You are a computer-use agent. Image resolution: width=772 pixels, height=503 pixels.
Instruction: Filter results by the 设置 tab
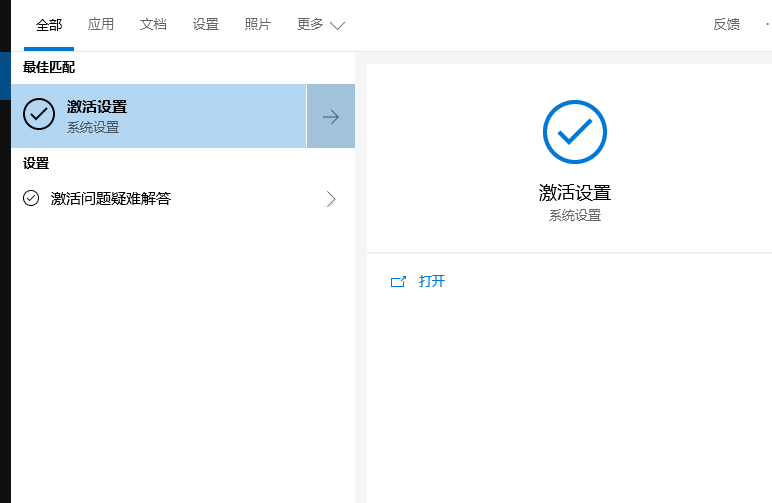coord(205,25)
